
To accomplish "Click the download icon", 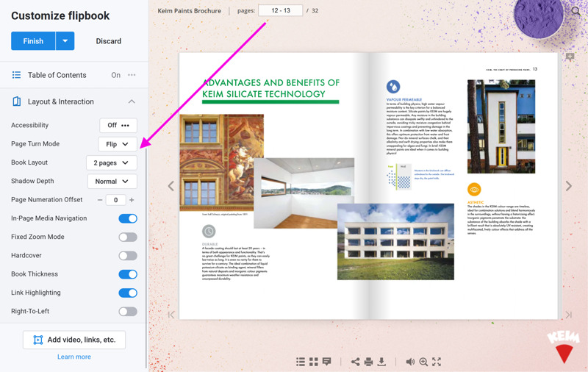I will coord(381,362).
